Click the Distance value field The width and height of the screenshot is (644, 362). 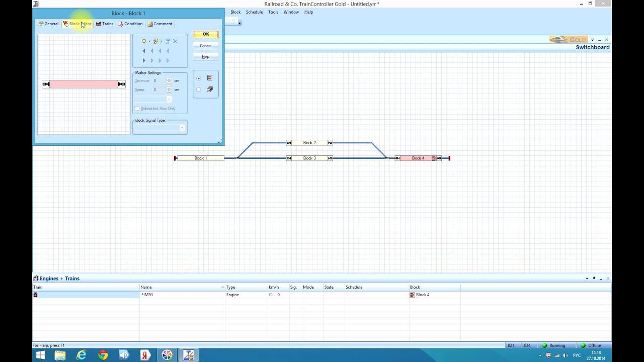159,80
